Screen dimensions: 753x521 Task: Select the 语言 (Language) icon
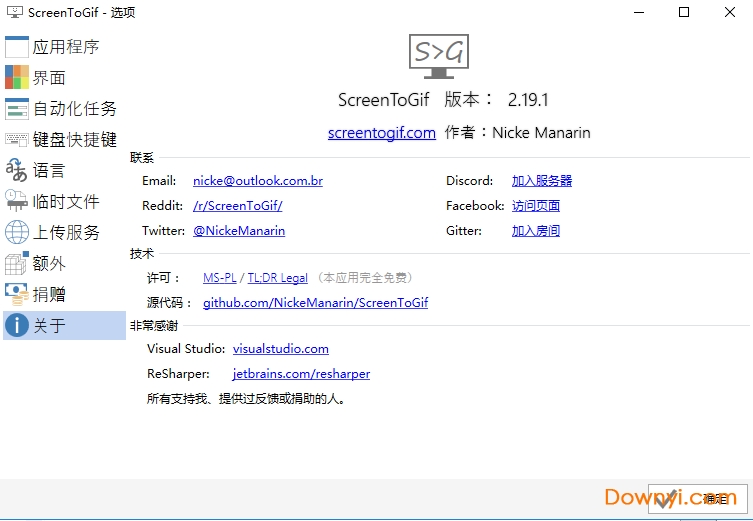point(17,171)
